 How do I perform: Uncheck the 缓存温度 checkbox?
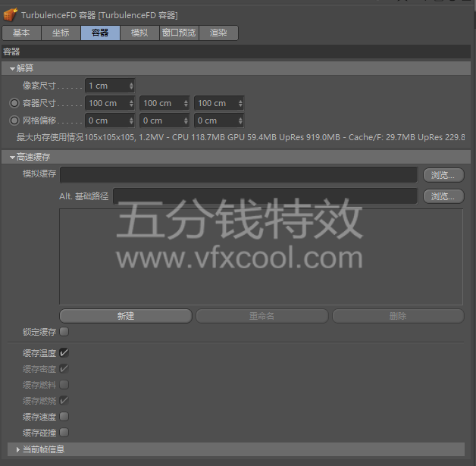pyautogui.click(x=64, y=353)
